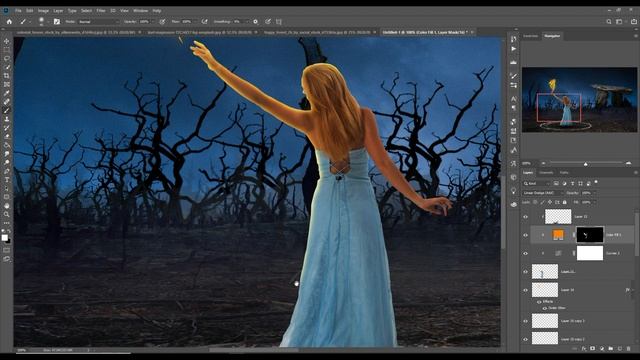Click the foreground color swatch

tap(4, 238)
